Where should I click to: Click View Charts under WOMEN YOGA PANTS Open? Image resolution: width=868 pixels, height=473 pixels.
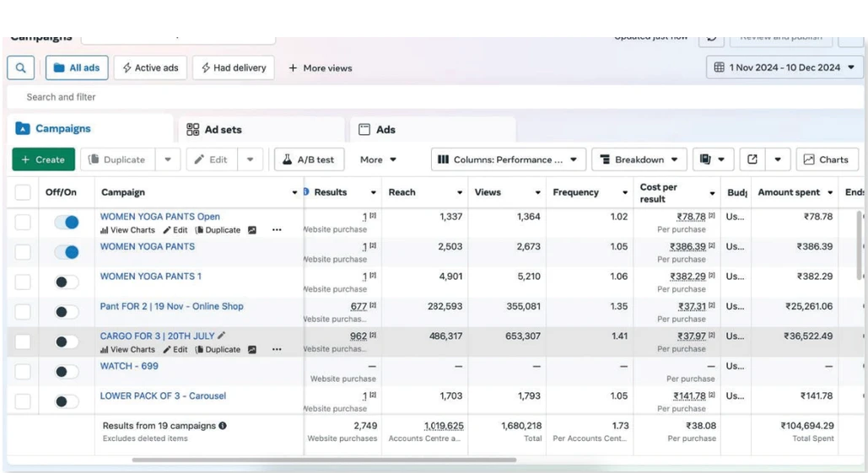[127, 230]
